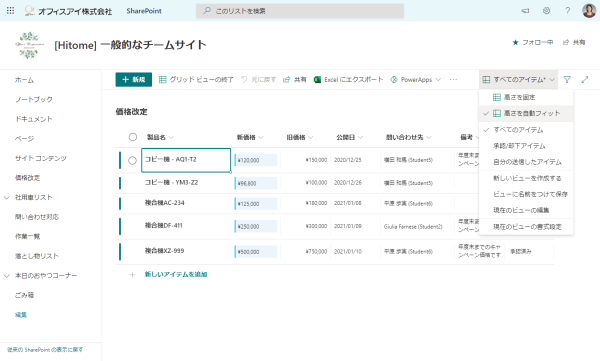Toggle the フォロー中 star

tap(515, 42)
